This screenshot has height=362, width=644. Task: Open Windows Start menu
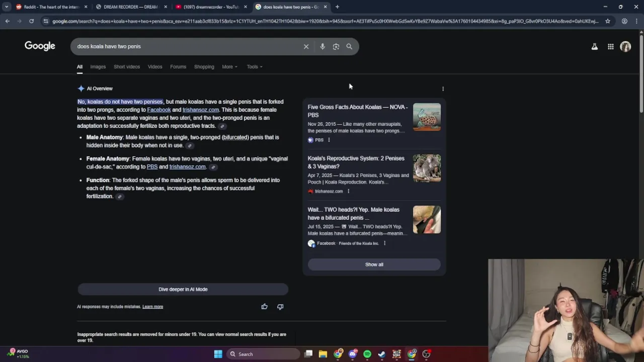(218, 354)
